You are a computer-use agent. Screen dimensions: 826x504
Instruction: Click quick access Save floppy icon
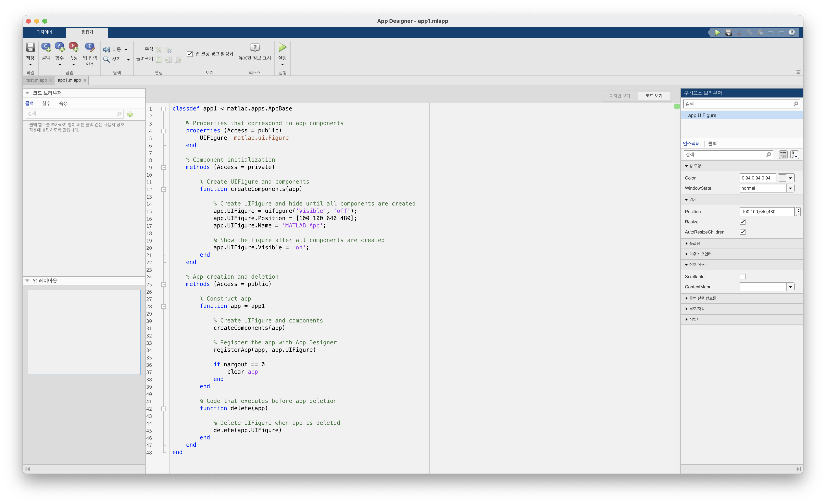728,32
